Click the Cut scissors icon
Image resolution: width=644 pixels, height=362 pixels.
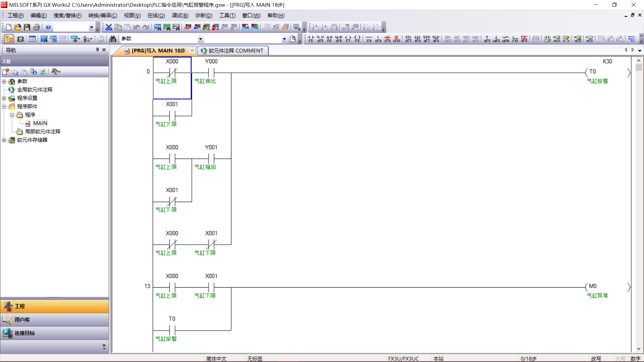pos(109,27)
